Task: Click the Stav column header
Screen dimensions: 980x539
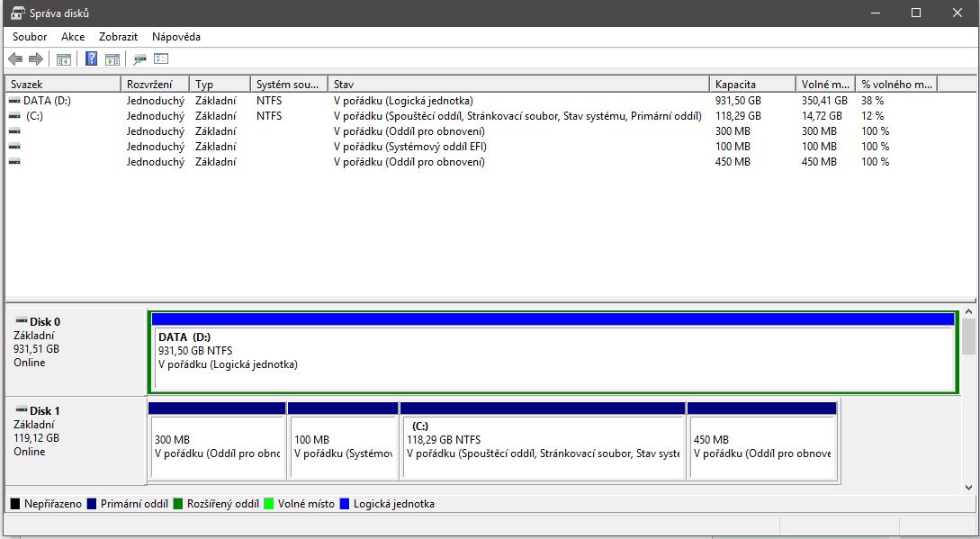Action: pyautogui.click(x=517, y=84)
